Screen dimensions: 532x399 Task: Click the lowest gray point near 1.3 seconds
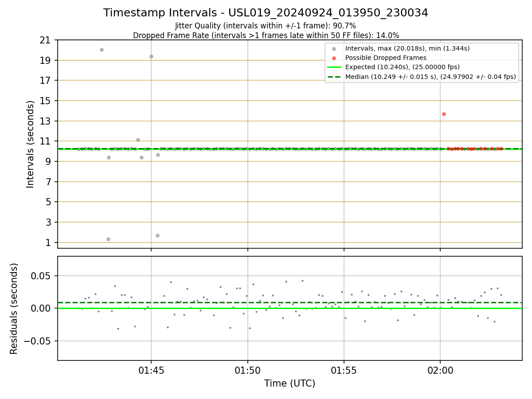pyautogui.click(x=108, y=239)
